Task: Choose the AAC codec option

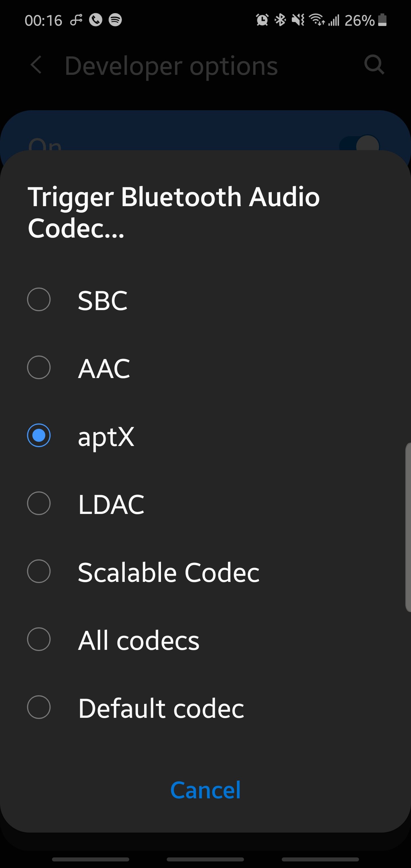Action: click(39, 367)
